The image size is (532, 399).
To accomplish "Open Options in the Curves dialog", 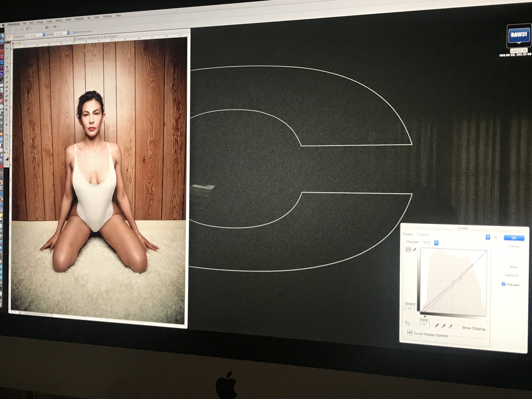I will tap(512, 275).
